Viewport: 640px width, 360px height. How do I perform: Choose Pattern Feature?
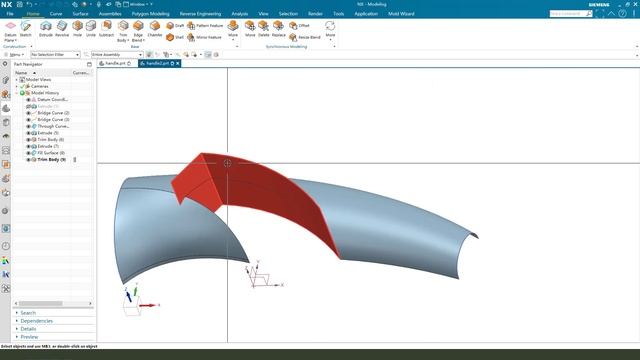click(x=205, y=26)
